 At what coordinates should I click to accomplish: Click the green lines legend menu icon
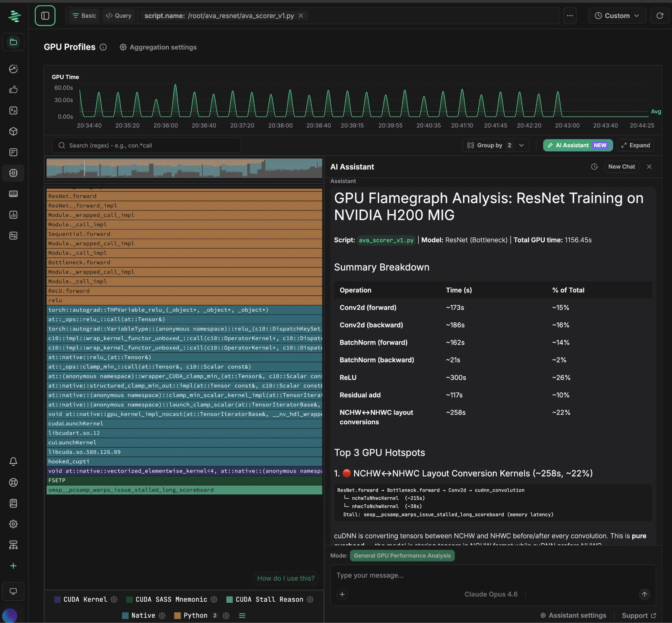[242, 616]
